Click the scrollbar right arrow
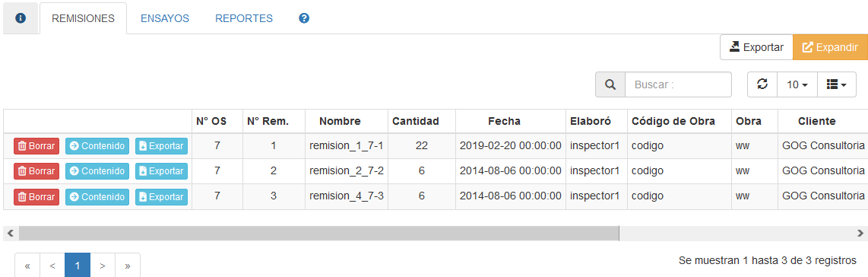The image size is (868, 277). (x=860, y=233)
